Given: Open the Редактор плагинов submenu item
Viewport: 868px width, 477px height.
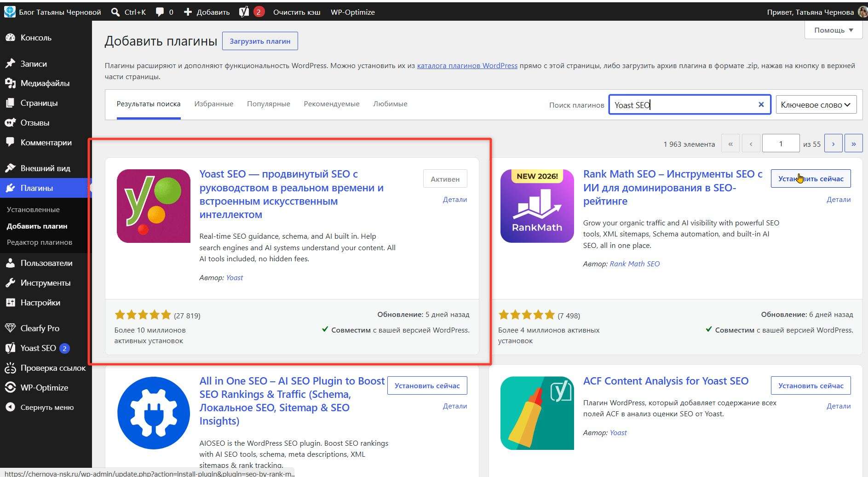Looking at the screenshot, I should (x=40, y=242).
